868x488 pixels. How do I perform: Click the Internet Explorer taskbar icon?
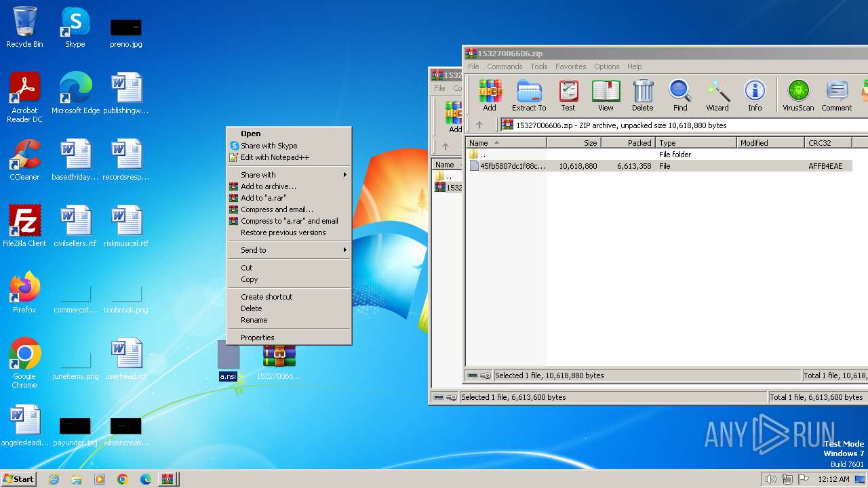click(x=54, y=479)
